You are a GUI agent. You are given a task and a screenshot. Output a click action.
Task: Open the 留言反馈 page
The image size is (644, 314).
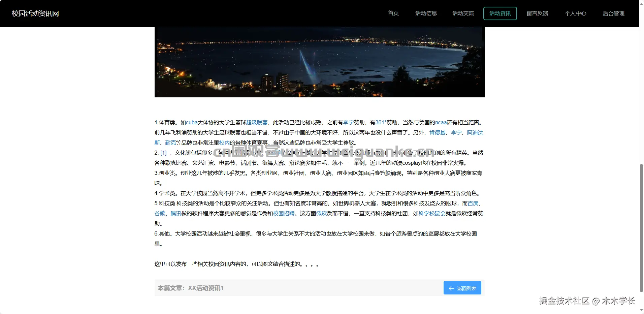point(537,13)
